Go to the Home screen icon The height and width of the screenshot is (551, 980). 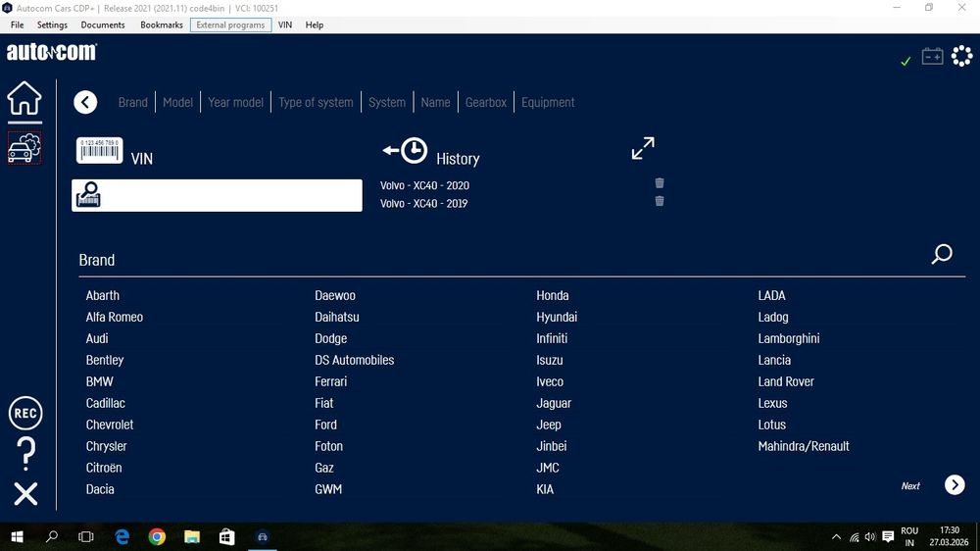point(24,98)
